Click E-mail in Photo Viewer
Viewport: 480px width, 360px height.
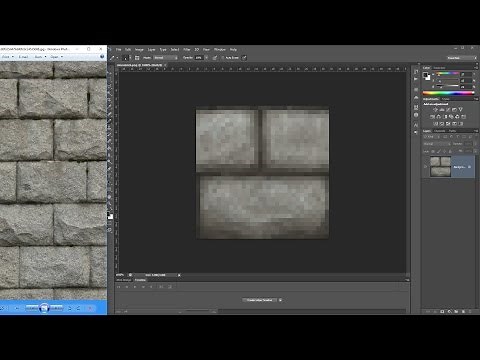click(23, 57)
